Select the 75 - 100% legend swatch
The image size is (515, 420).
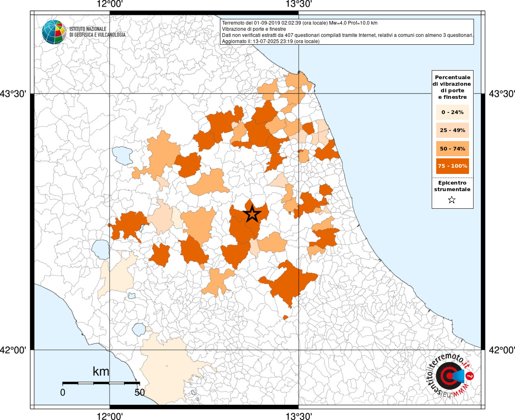pos(452,166)
